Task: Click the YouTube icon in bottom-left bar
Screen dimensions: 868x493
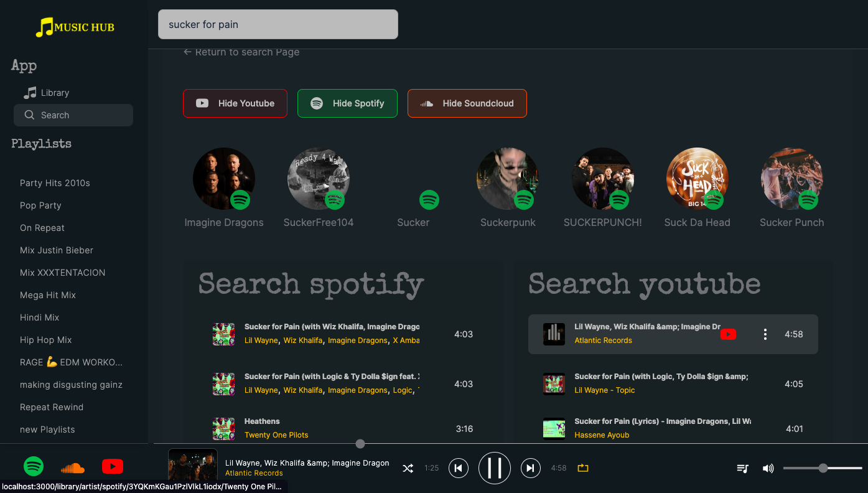Action: click(113, 466)
